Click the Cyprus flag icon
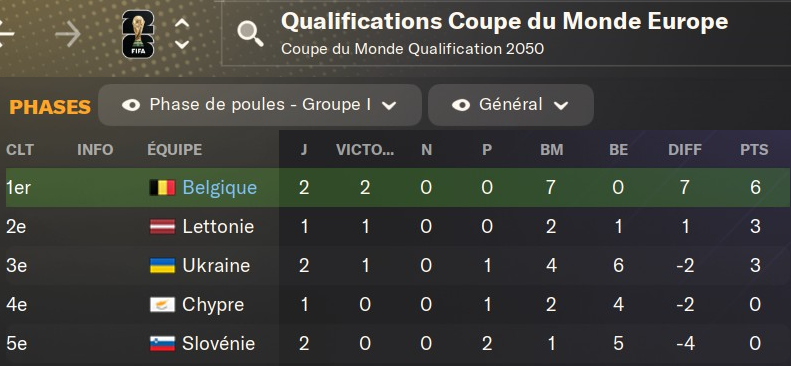Viewport: 791px width, 366px height. (x=162, y=304)
